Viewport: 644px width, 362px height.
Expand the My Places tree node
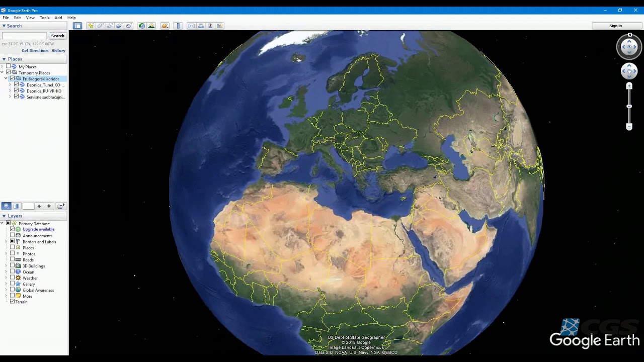(x=2, y=66)
